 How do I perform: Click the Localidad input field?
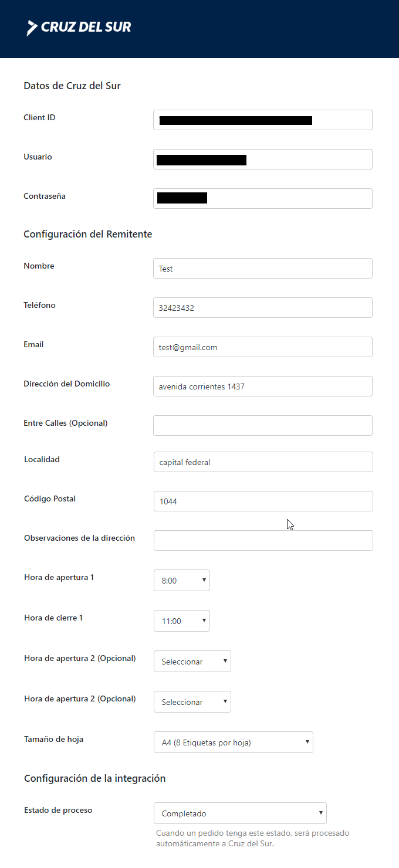[x=263, y=462]
